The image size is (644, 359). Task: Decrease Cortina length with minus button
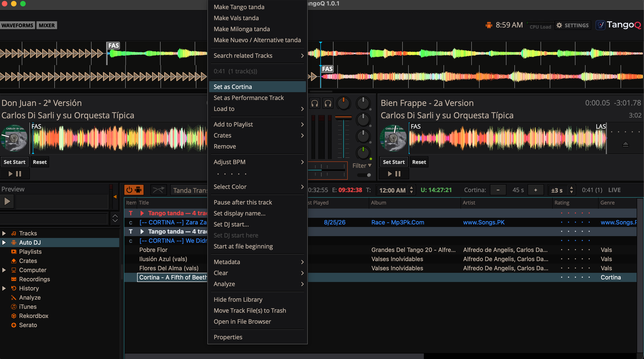tap(498, 190)
